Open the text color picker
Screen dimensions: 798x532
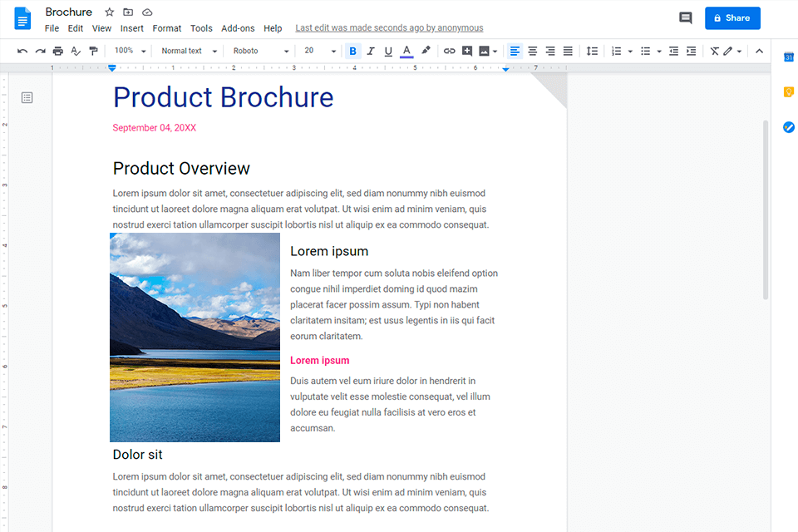pyautogui.click(x=406, y=51)
